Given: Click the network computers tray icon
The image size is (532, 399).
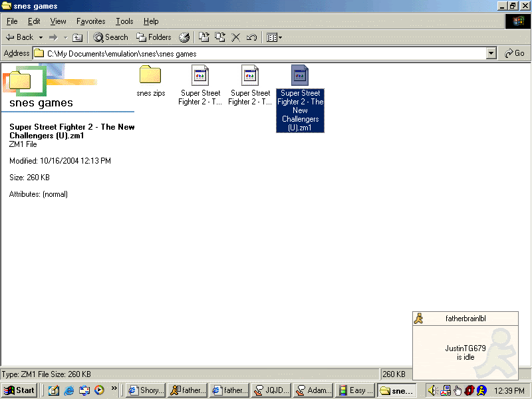Looking at the screenshot, I should pos(446,390).
